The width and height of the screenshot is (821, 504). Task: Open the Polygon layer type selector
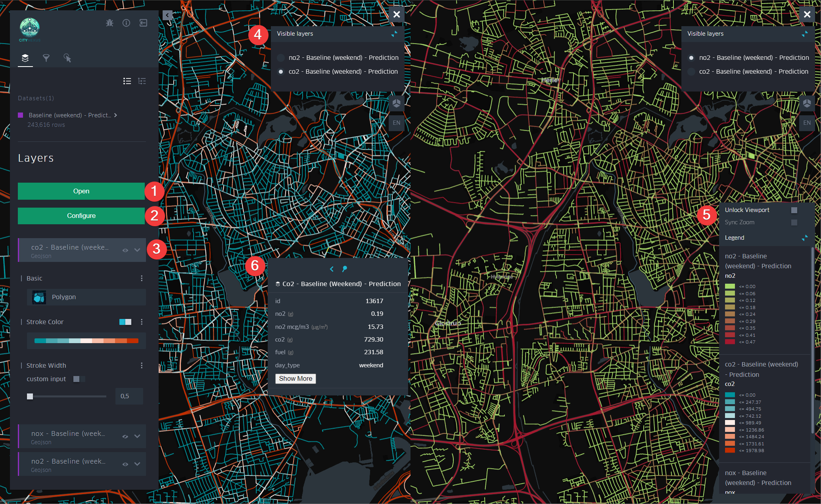click(x=86, y=297)
